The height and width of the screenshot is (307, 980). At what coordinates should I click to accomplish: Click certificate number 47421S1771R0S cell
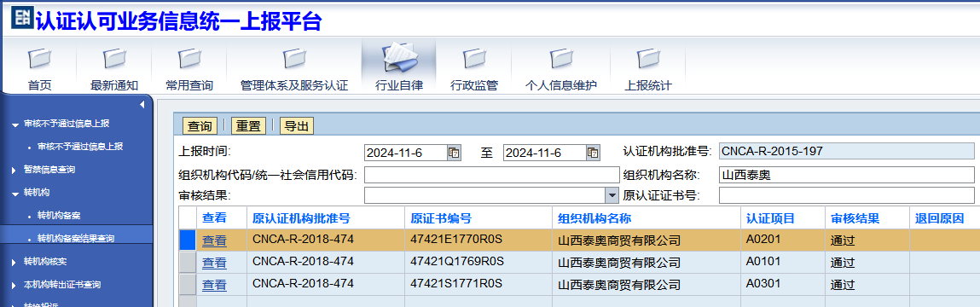tap(478, 285)
